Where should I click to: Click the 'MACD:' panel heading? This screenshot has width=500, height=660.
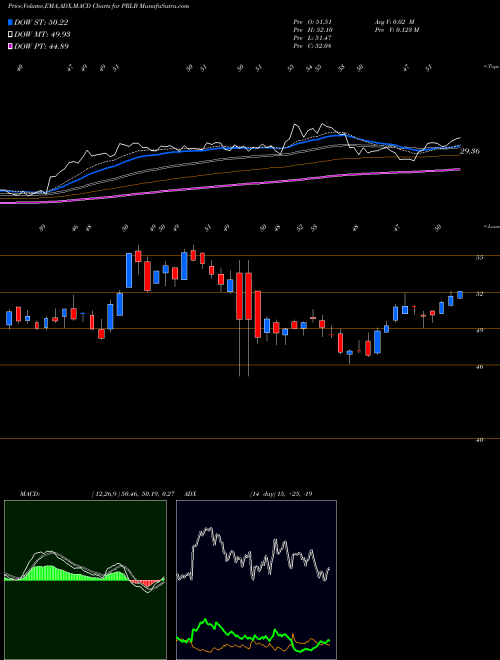30,493
